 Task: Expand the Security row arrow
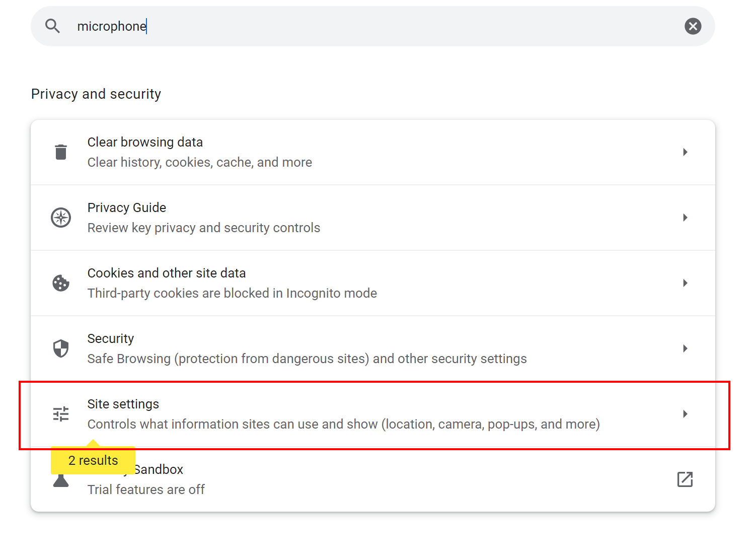(x=685, y=348)
